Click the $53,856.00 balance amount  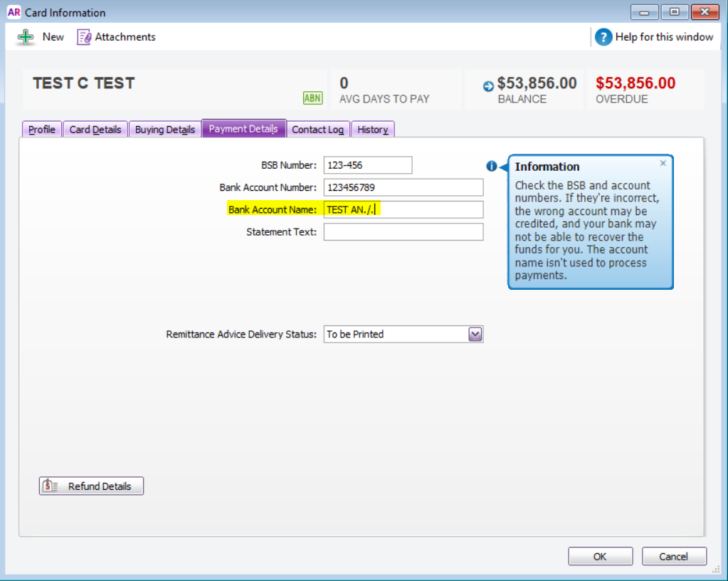tap(537, 83)
